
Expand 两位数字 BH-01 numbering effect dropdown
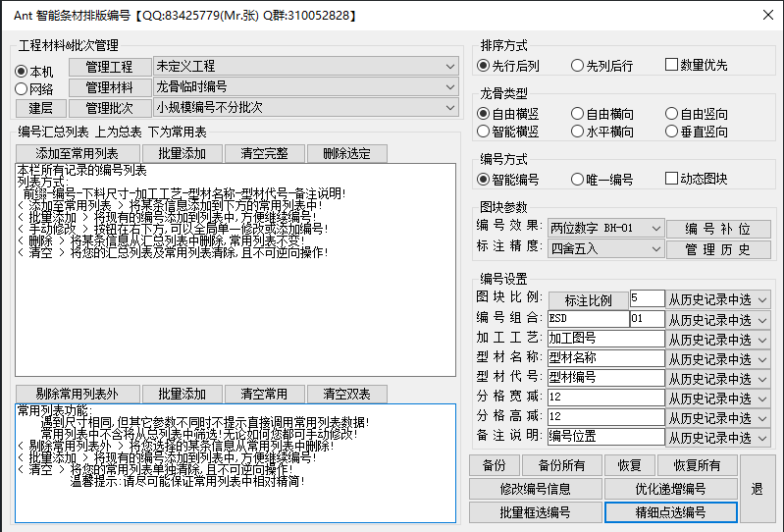coord(605,229)
